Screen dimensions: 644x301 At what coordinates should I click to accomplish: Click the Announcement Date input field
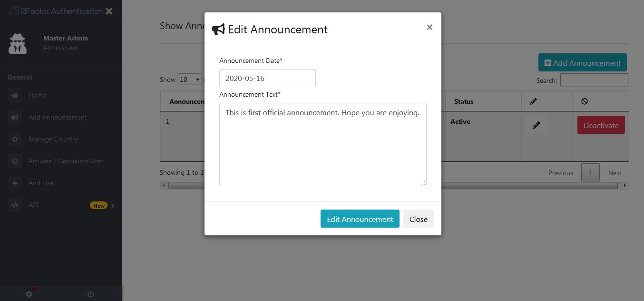(267, 78)
